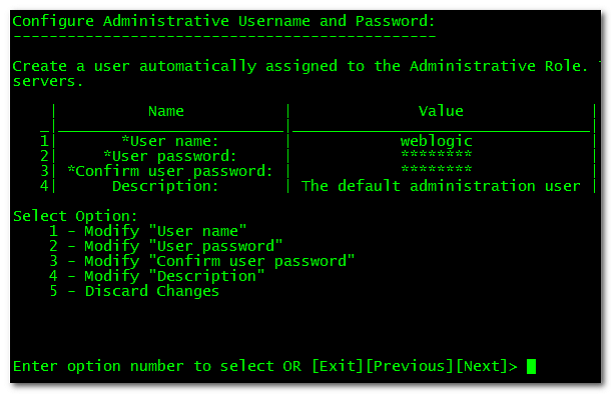Viewport: 611px width, 395px height.
Task: Click the Name column header
Action: [x=166, y=111]
